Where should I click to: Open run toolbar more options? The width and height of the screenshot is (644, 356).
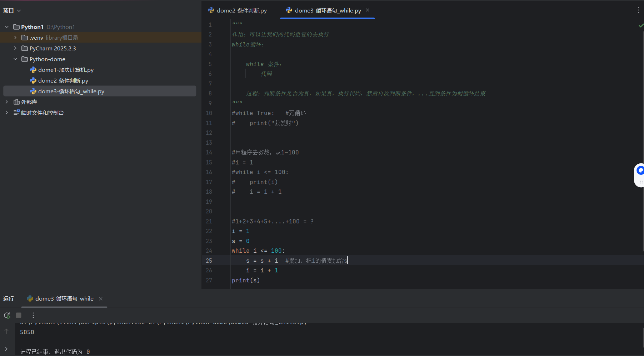pyautogui.click(x=33, y=315)
